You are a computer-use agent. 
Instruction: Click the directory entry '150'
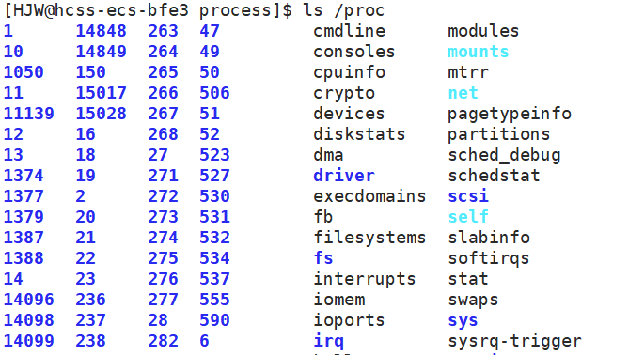(x=91, y=72)
